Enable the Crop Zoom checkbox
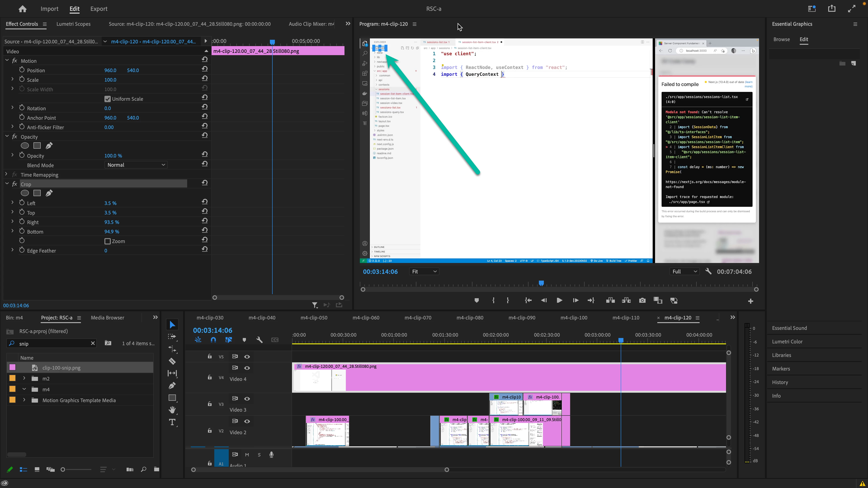The height and width of the screenshot is (488, 868). (108, 241)
